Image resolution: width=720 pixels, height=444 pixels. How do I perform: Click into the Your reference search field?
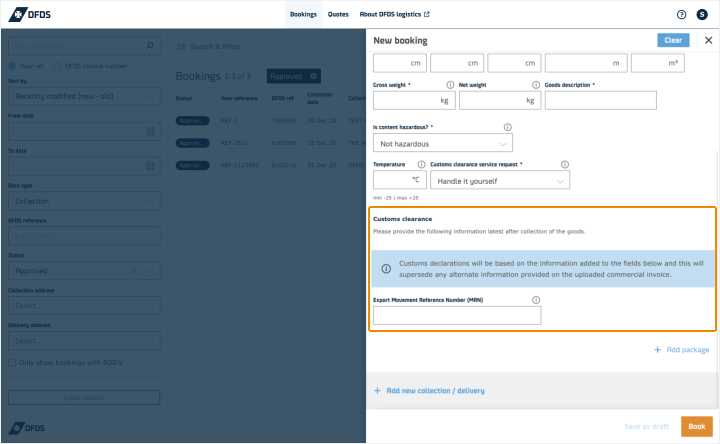point(84,46)
